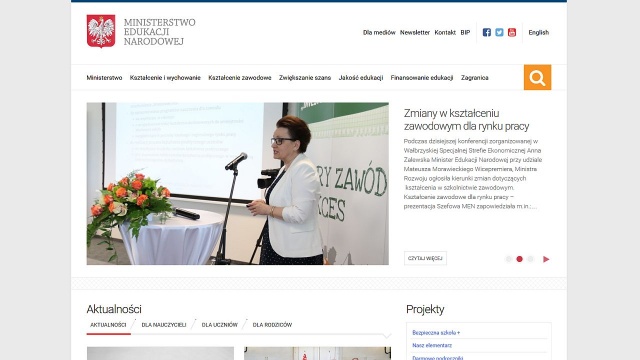This screenshot has width=640, height=360.
Task: Open the ministry's YouTube icon
Action: 512,32
